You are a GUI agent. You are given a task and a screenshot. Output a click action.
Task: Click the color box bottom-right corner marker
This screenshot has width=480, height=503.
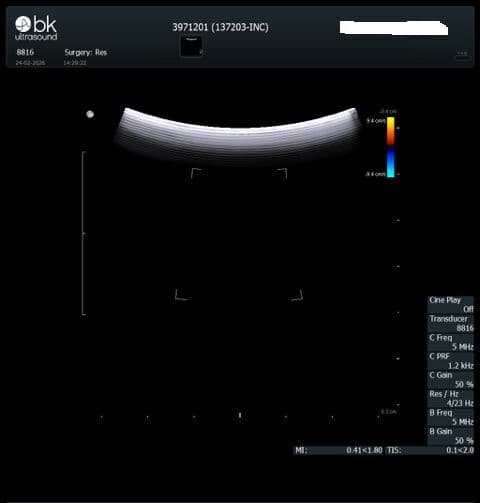point(297,295)
